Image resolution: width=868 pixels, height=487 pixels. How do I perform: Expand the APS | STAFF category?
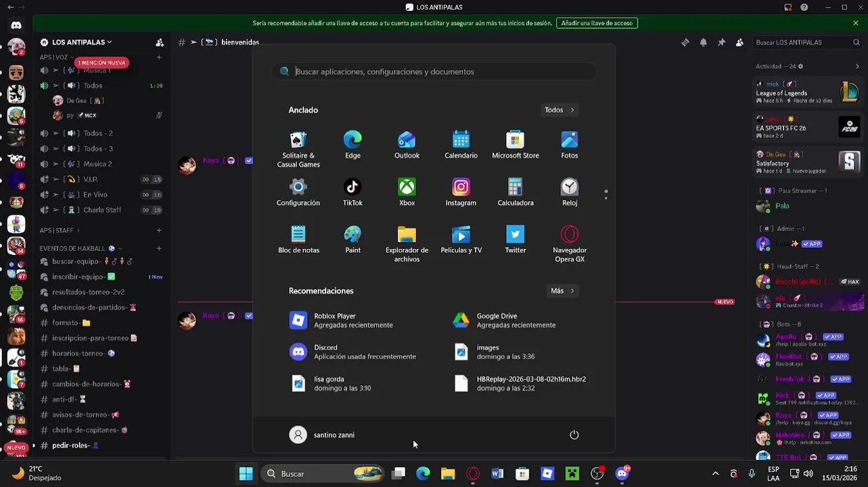pos(60,231)
